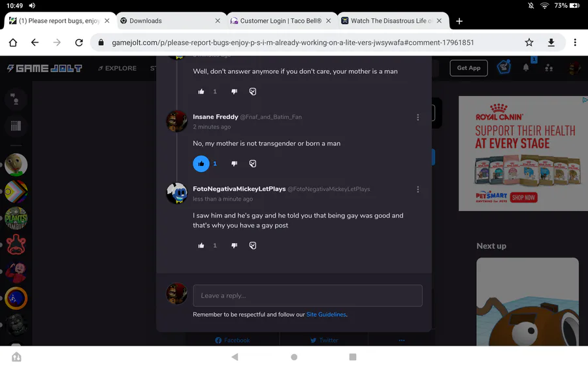Open the notifications bell

pyautogui.click(x=526, y=68)
